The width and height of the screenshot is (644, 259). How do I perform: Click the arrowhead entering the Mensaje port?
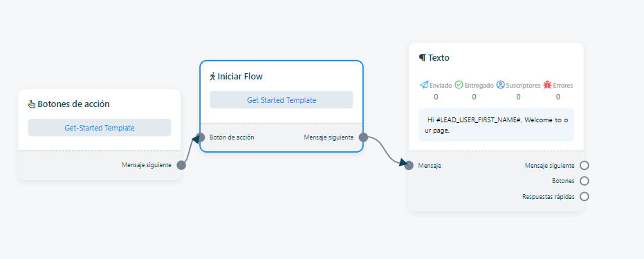[x=403, y=164]
